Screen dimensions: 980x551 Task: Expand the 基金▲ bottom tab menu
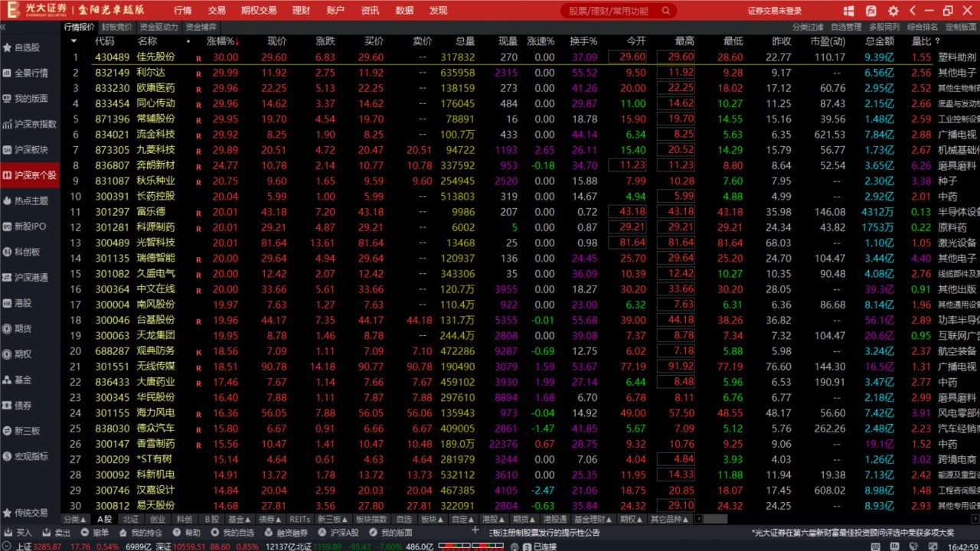click(240, 519)
